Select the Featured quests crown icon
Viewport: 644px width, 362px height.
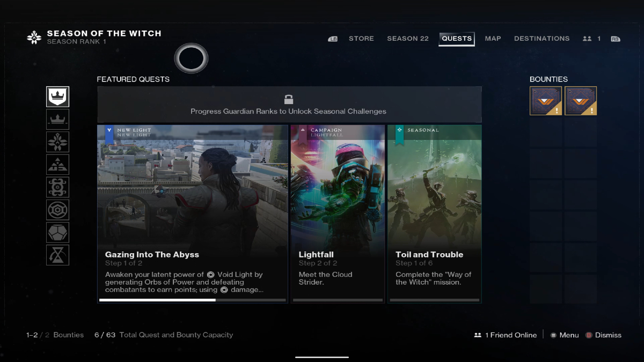pos(57,97)
